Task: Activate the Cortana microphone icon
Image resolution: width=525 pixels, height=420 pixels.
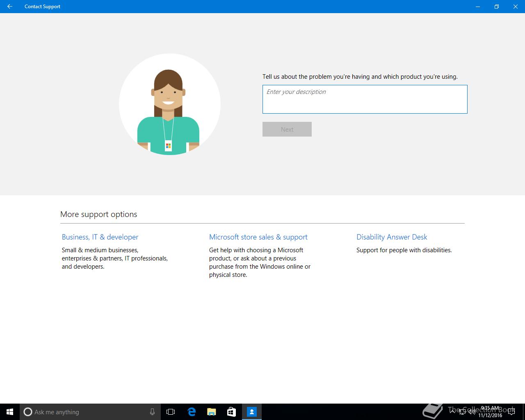Action: (x=152, y=412)
